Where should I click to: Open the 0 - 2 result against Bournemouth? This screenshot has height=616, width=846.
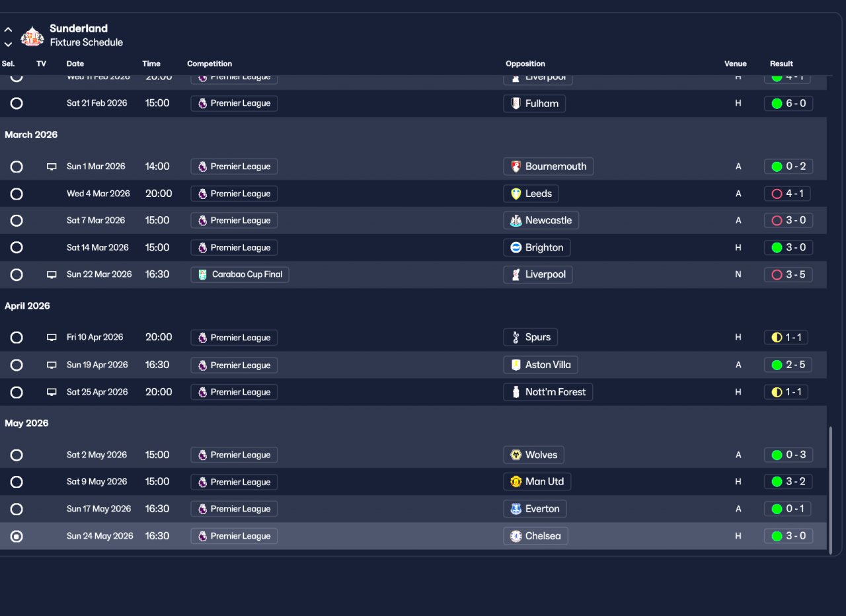788,167
